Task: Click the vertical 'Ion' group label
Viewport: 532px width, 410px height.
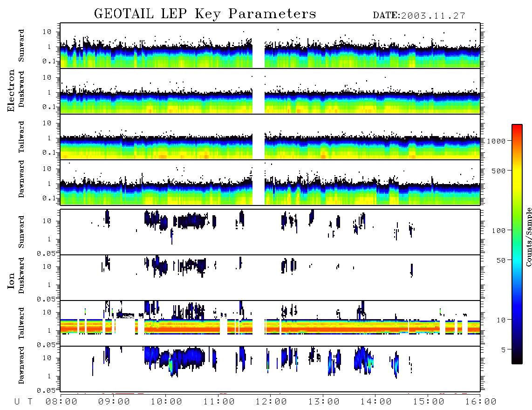Action: (11, 280)
